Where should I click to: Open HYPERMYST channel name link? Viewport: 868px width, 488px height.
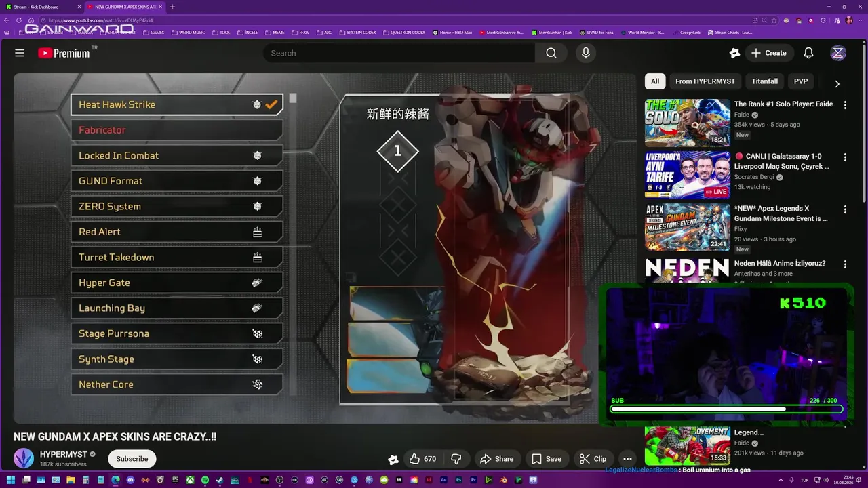(64, 454)
